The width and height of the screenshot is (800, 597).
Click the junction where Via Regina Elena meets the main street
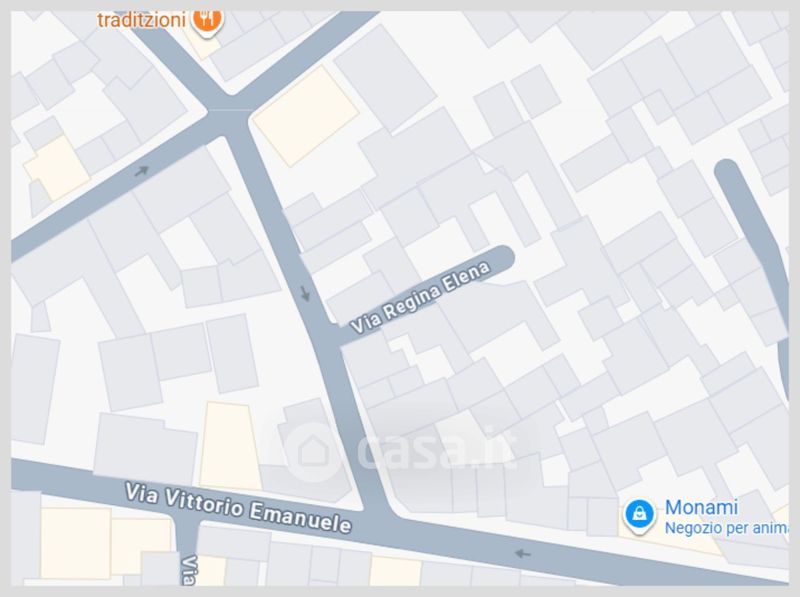(331, 334)
